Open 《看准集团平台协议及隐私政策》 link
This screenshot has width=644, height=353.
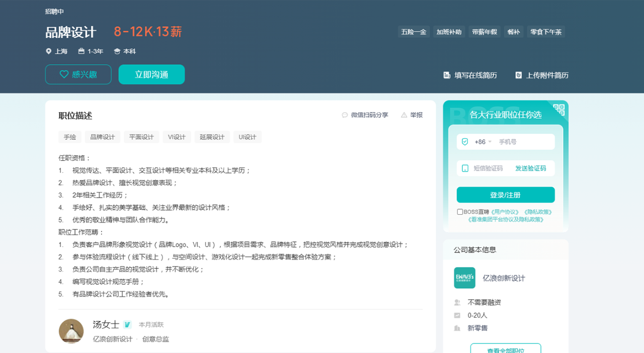coord(506,219)
